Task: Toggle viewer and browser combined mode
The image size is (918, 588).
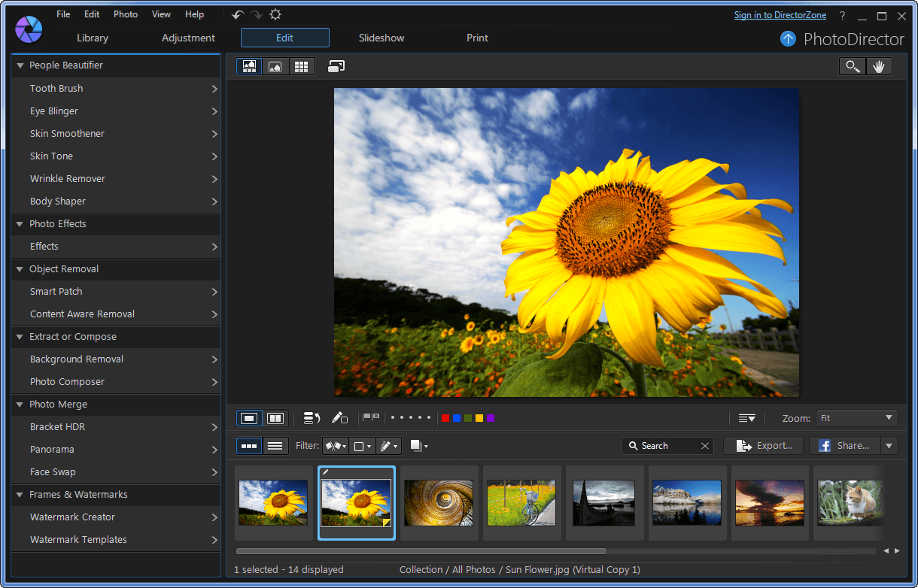Action: [x=249, y=66]
